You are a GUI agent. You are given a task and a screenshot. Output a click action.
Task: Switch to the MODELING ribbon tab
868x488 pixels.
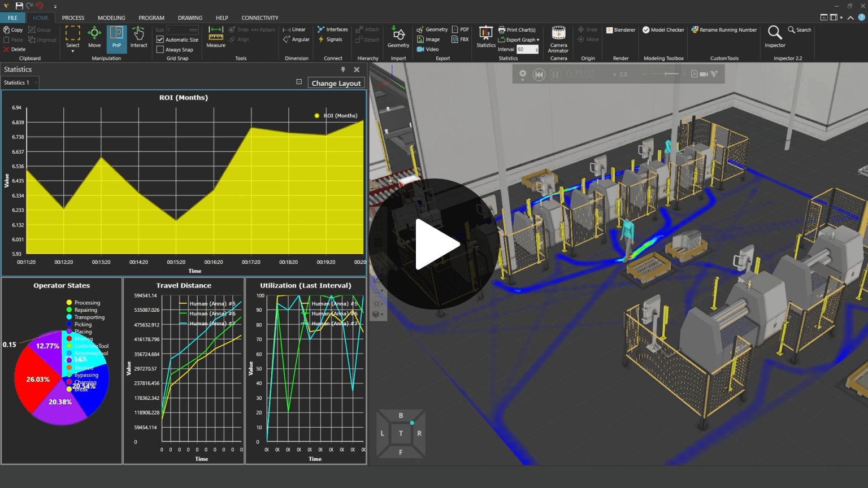tap(111, 18)
